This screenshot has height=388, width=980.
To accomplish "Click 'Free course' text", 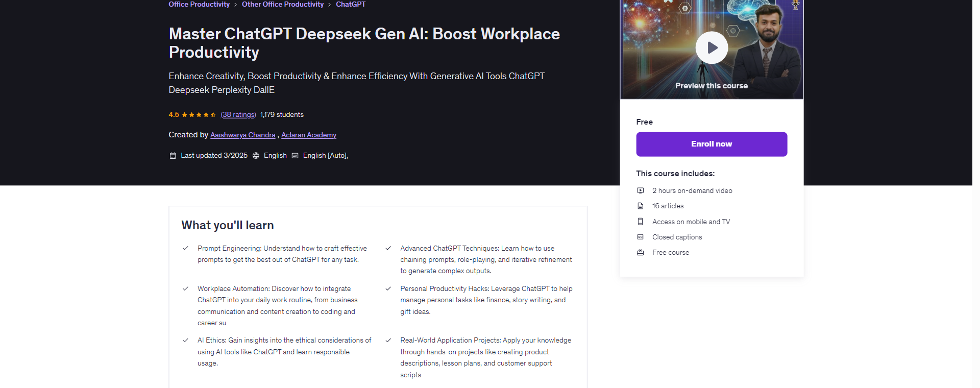I will point(671,252).
